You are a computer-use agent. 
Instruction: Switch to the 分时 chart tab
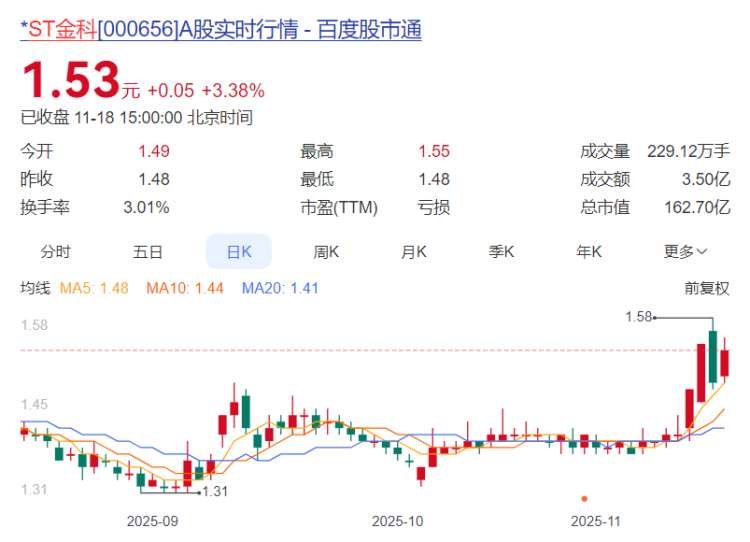[x=55, y=252]
